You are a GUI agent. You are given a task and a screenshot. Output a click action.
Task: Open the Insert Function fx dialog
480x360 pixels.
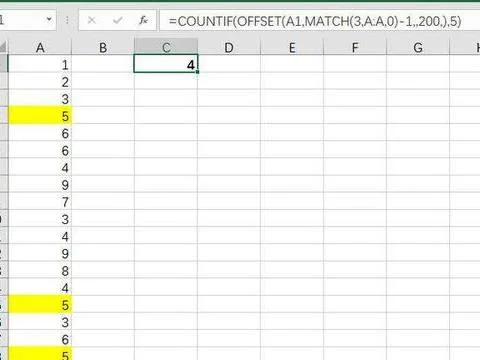pos(143,21)
